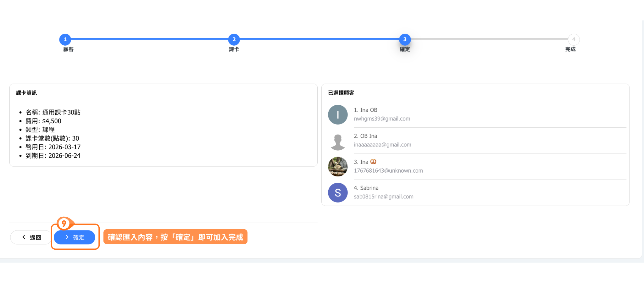
Task: Go to step 1 顧客 circle
Action: (65, 40)
